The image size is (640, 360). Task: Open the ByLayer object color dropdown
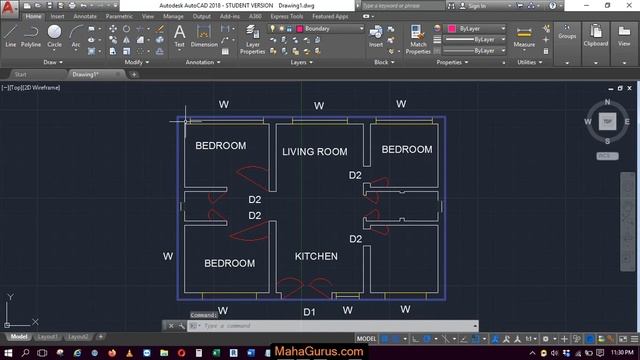tap(475, 29)
